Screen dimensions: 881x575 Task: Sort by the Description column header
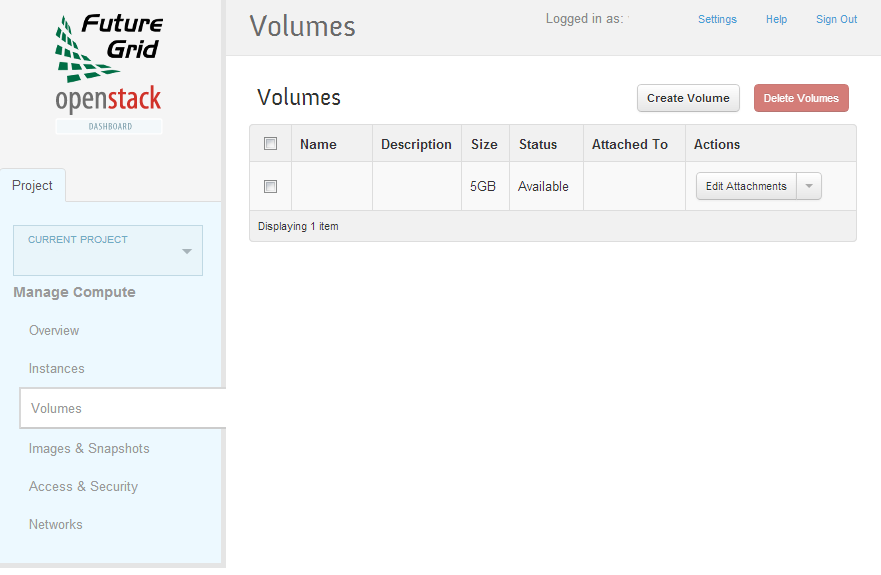click(416, 144)
